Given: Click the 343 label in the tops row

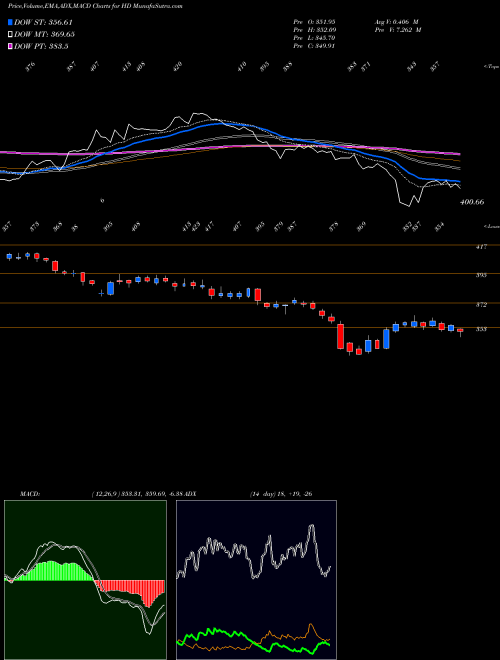Looking at the screenshot, I should tap(412, 67).
